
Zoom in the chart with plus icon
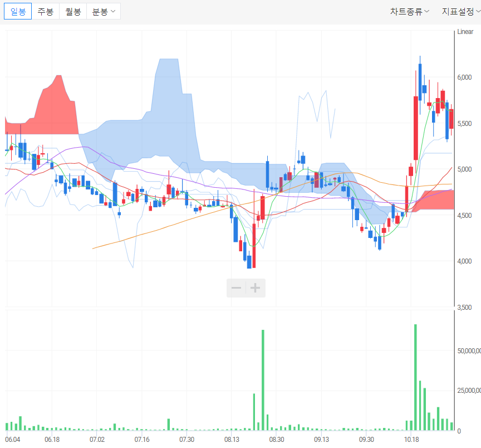pos(255,288)
